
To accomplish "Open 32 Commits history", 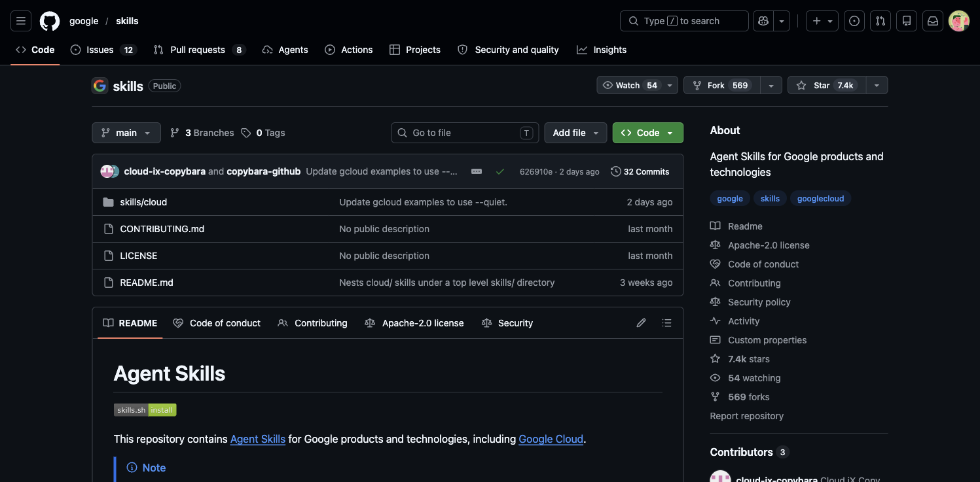I will point(640,171).
